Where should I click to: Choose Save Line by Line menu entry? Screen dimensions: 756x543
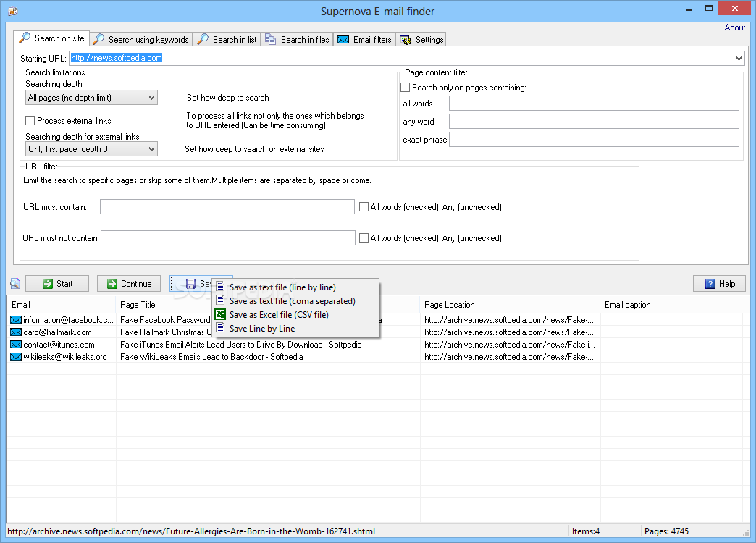pos(295,329)
